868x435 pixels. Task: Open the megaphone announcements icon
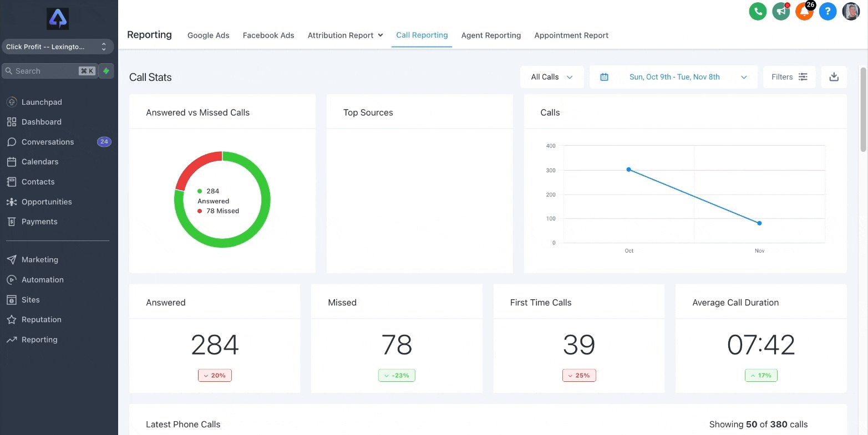781,11
